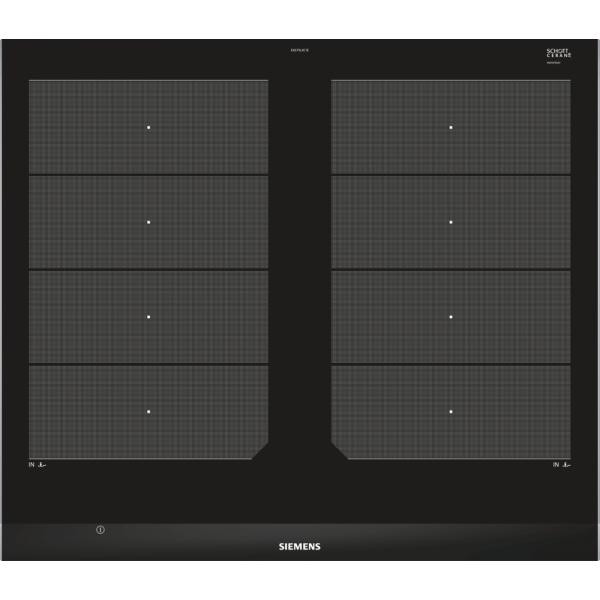The height and width of the screenshot is (600, 600).
Task: Tap the center dot of the bottom-right zone
Action: (x=451, y=411)
